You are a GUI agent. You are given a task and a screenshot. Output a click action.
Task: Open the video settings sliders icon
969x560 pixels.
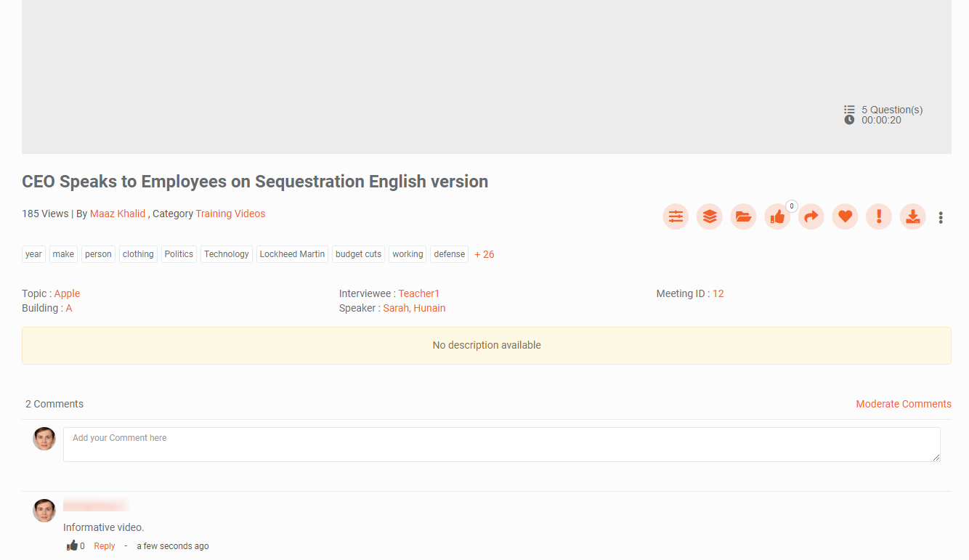tap(676, 216)
